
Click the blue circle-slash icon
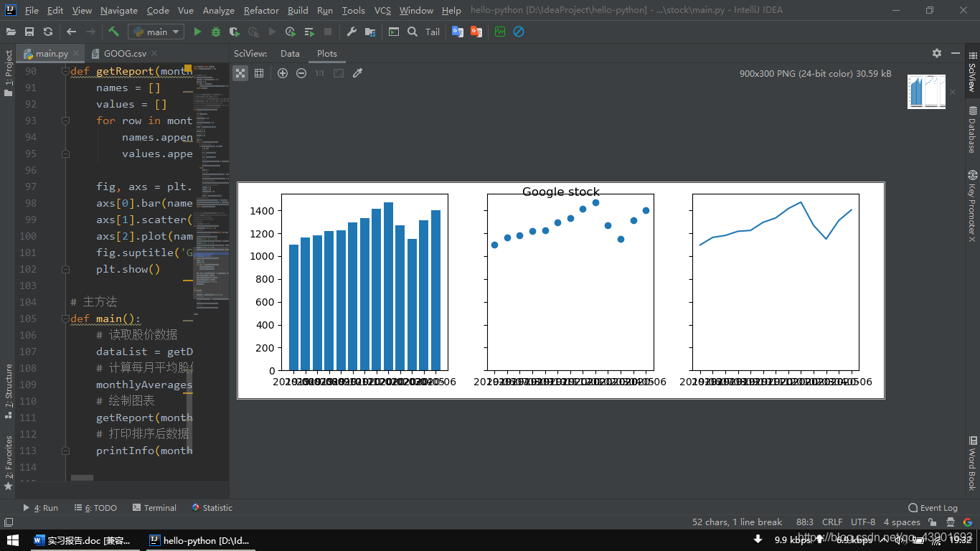click(x=519, y=32)
